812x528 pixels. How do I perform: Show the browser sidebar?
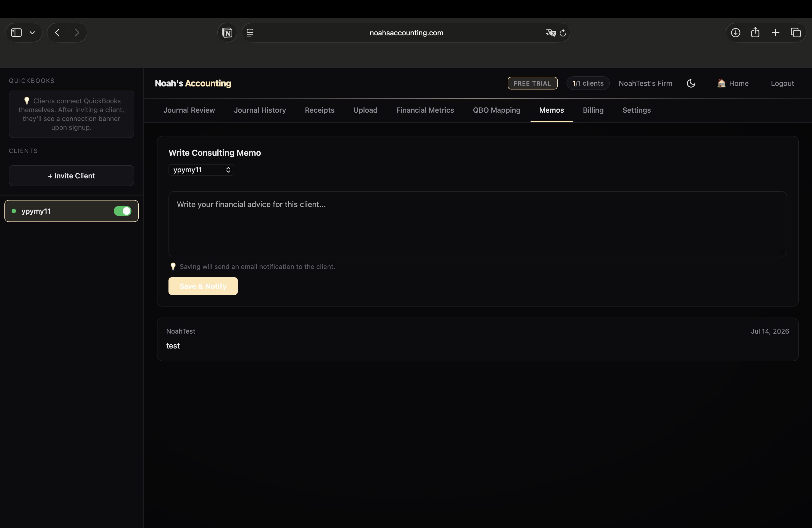(x=16, y=32)
